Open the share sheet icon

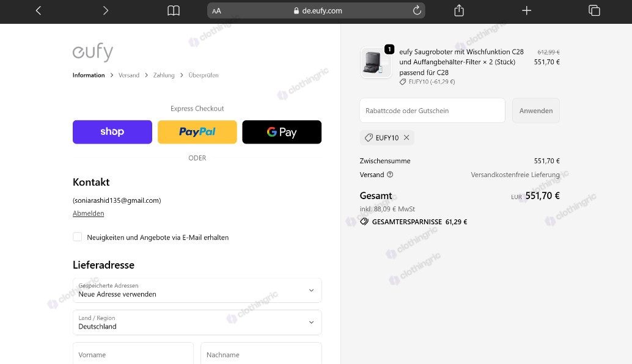click(x=459, y=10)
